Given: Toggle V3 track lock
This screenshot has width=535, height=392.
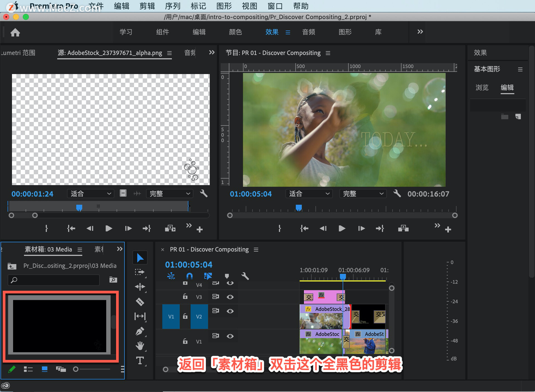Looking at the screenshot, I should pyautogui.click(x=185, y=296).
